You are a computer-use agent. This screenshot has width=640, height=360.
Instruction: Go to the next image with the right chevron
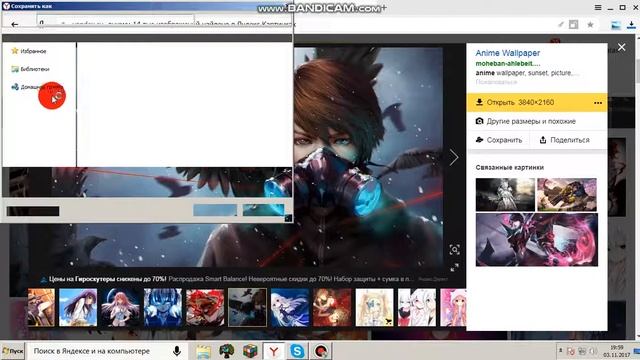click(454, 157)
